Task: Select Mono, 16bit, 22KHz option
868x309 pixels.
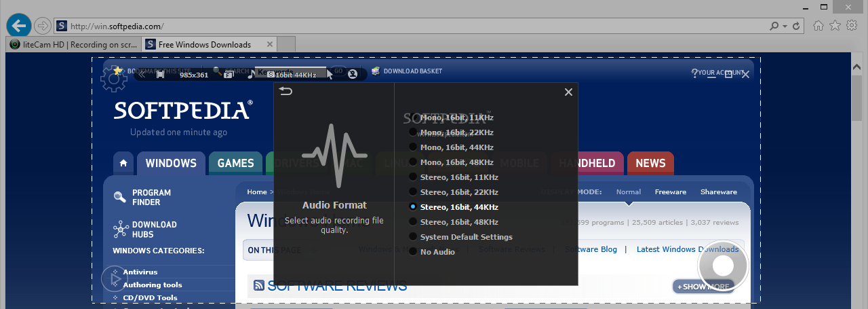Action: pyautogui.click(x=452, y=132)
